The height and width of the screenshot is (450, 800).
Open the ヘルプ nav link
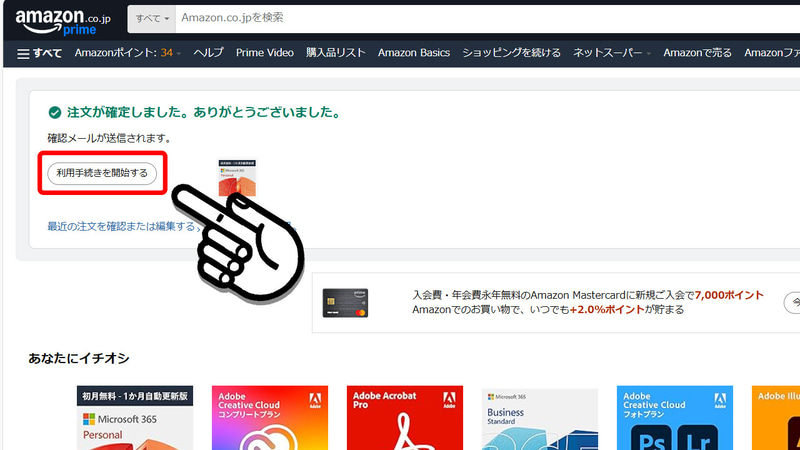click(208, 53)
